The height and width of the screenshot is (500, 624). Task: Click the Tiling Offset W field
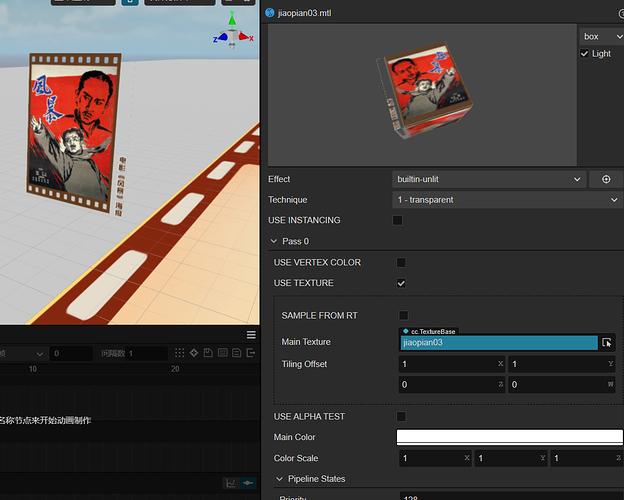562,385
